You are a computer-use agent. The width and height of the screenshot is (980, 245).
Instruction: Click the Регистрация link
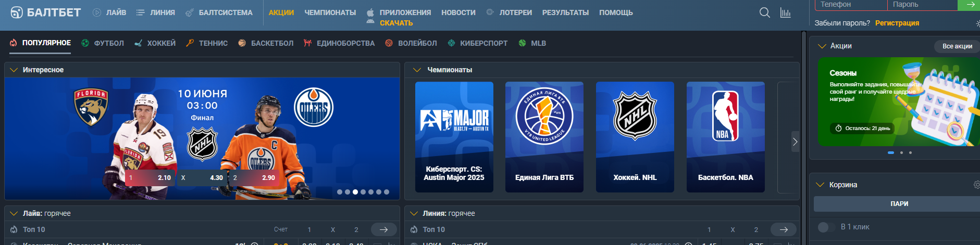tap(897, 23)
